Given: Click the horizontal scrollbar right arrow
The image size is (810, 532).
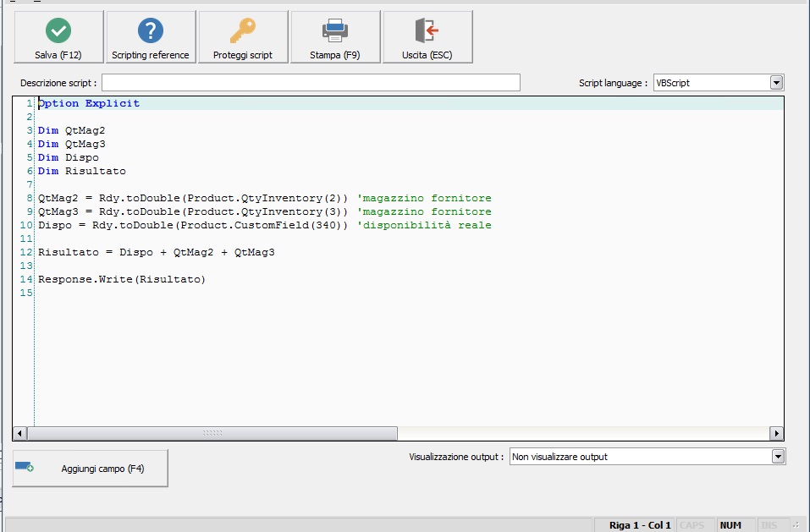Looking at the screenshot, I should 776,433.
